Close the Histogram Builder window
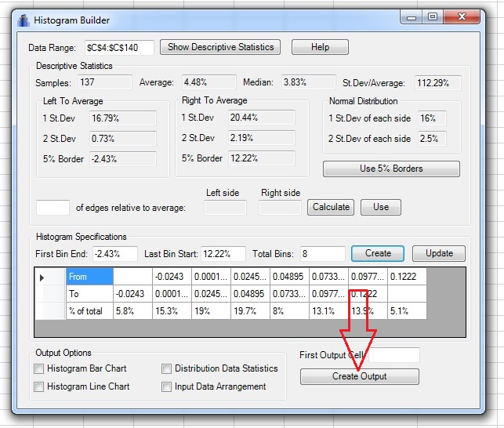This screenshot has width=504, height=428. point(462,16)
